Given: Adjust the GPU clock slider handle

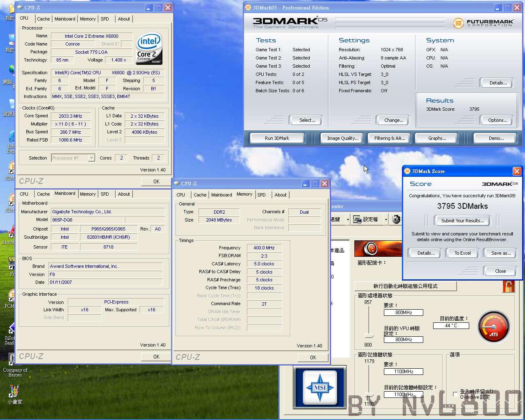Looking at the screenshot, I should (x=369, y=336).
